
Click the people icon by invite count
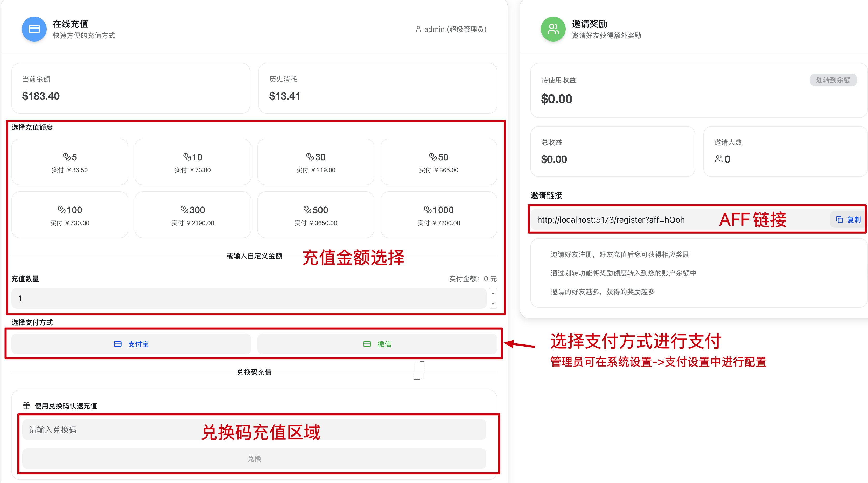(x=718, y=159)
